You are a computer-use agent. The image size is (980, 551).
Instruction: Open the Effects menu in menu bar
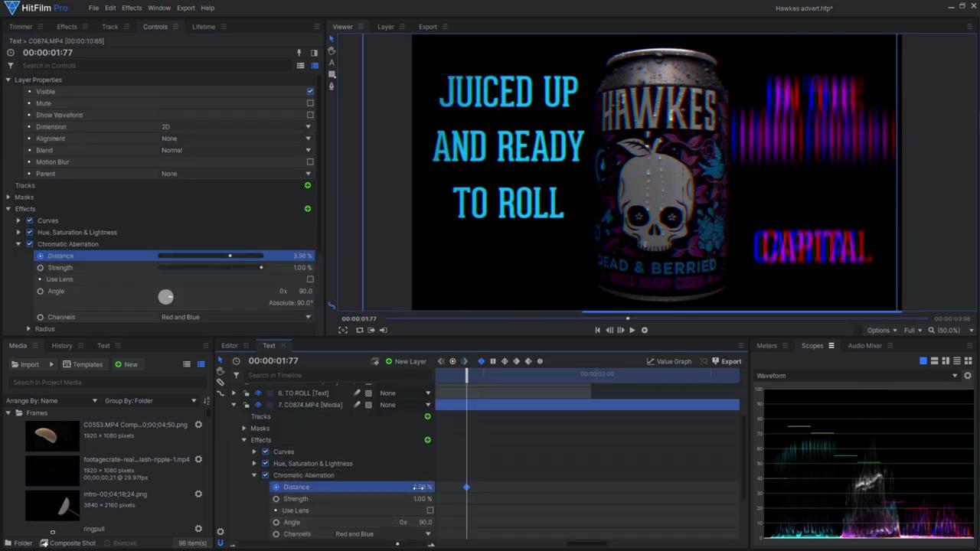pos(132,8)
